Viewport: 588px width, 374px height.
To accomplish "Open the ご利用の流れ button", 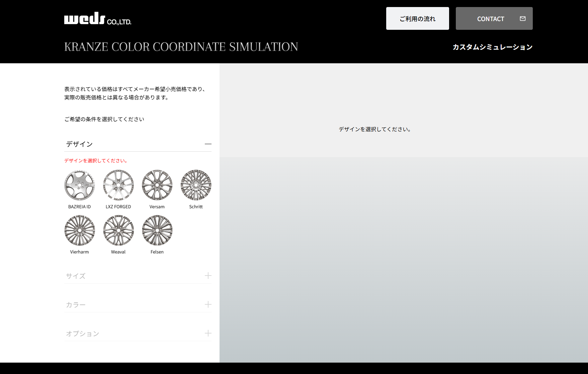I will tap(417, 19).
